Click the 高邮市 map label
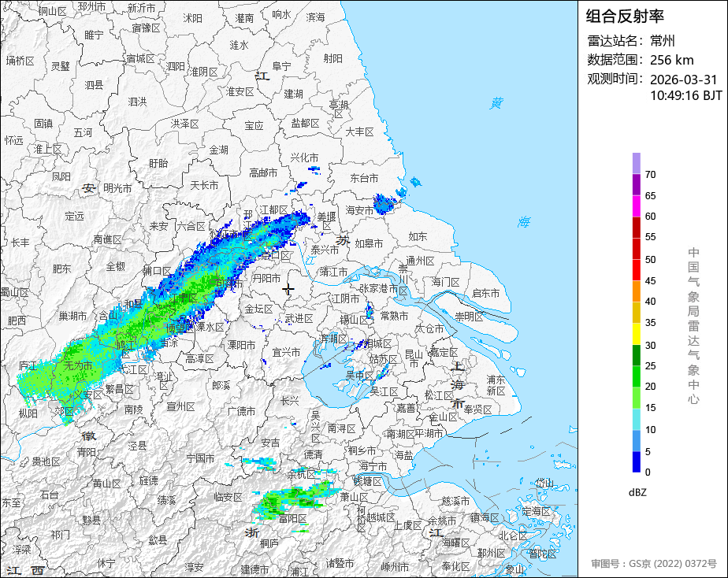728x578 pixels. point(263,172)
